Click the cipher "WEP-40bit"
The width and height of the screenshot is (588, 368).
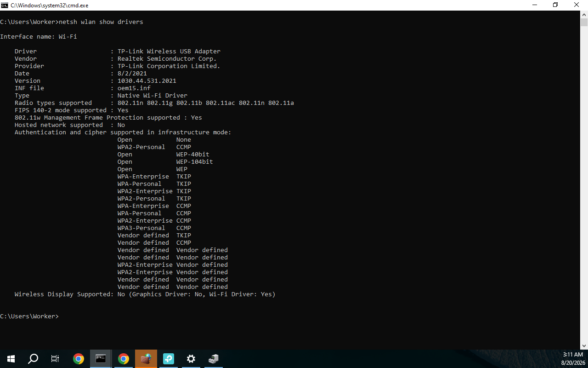[x=193, y=155]
